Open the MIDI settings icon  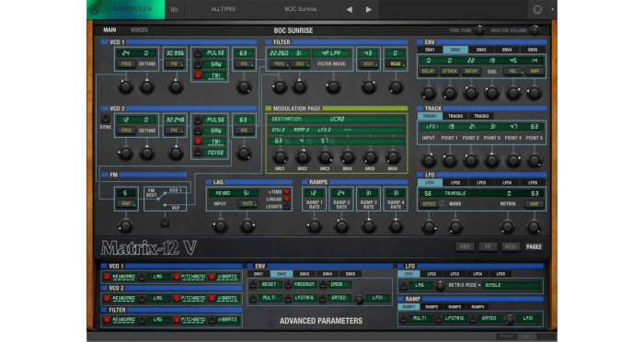pos(537,9)
